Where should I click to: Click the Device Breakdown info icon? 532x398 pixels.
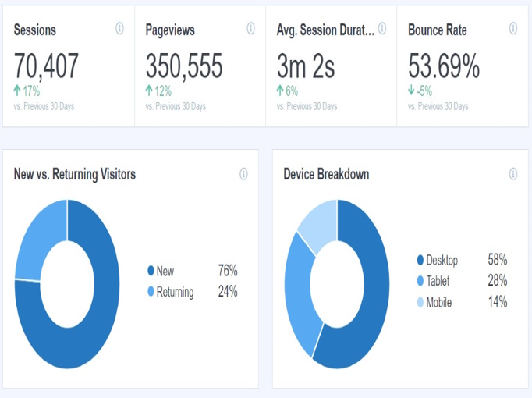point(513,174)
